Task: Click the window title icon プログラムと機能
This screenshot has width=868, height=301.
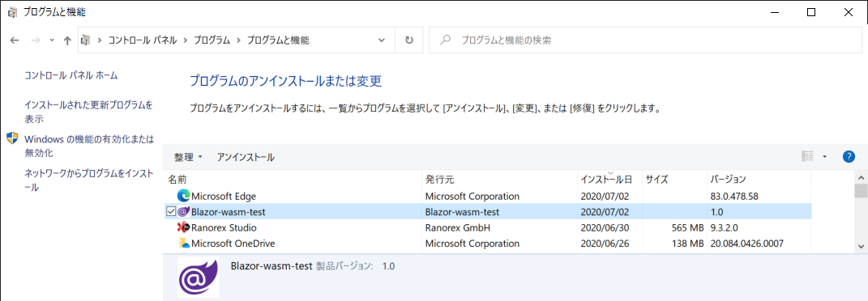Action: [x=13, y=12]
